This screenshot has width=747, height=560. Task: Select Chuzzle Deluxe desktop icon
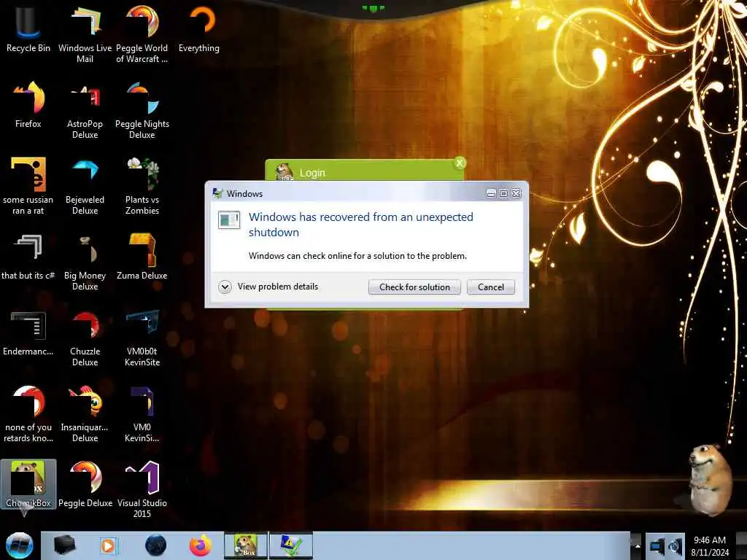click(x=85, y=337)
